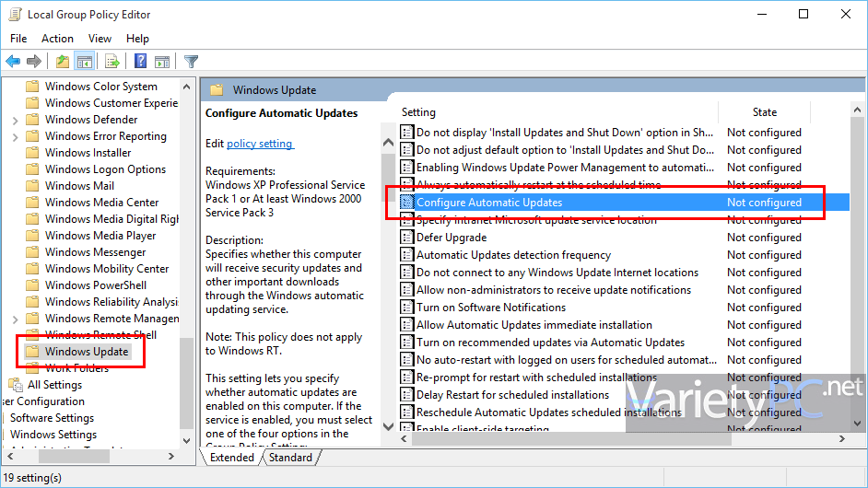
Task: Expand the Windows Error Reporting node
Action: (x=15, y=136)
